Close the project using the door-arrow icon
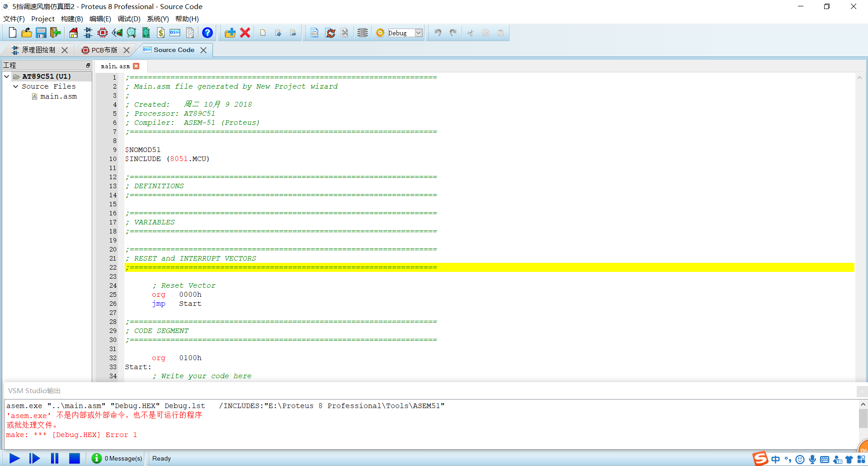868x466 pixels. (55, 33)
